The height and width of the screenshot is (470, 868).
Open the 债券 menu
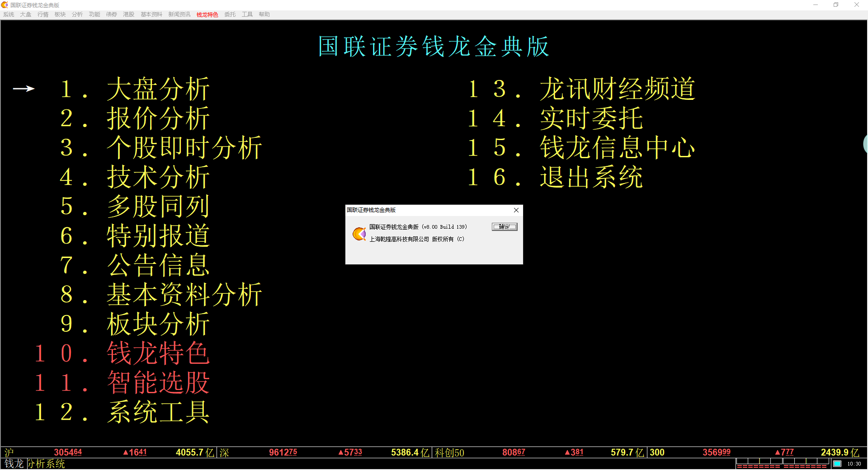click(112, 14)
